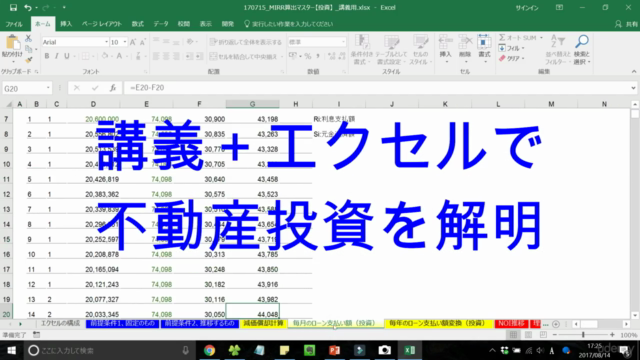Click the Tell me search box
This screenshot has width=640, height=360.
coord(288,24)
